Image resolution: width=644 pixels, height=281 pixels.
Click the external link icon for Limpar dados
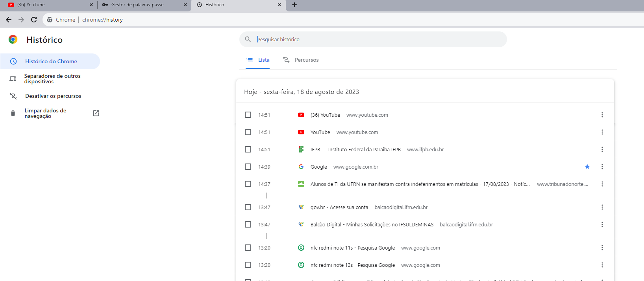(x=96, y=113)
